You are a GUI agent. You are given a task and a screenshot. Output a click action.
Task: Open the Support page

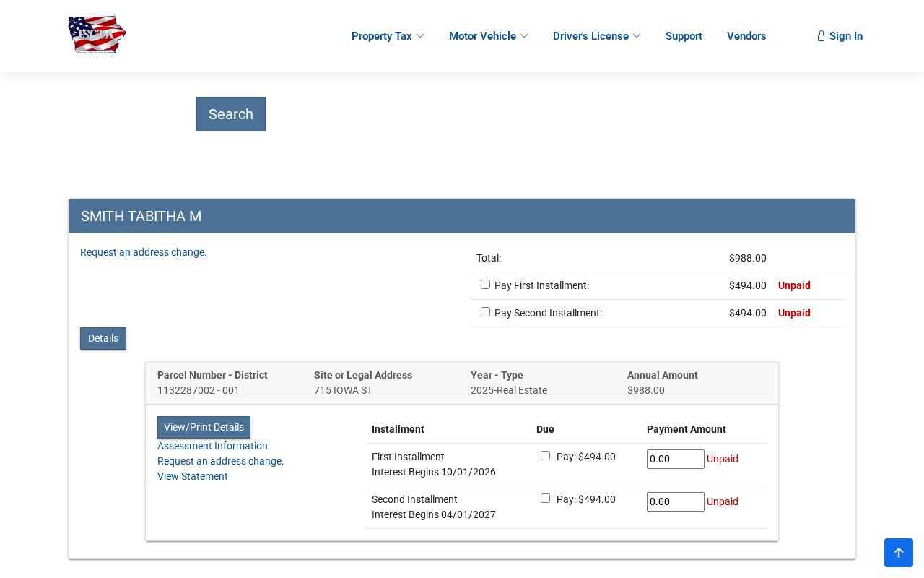[x=684, y=36]
